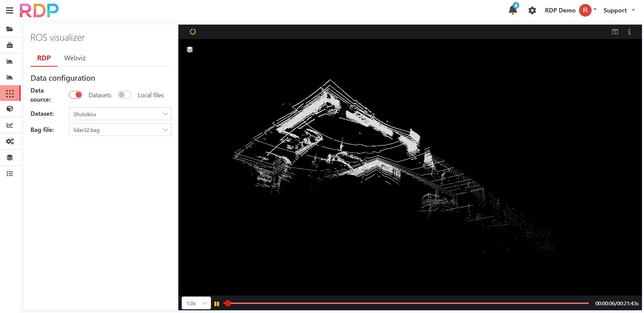Click the playback timeline slider handle
The height and width of the screenshot is (313, 644).
tap(228, 303)
